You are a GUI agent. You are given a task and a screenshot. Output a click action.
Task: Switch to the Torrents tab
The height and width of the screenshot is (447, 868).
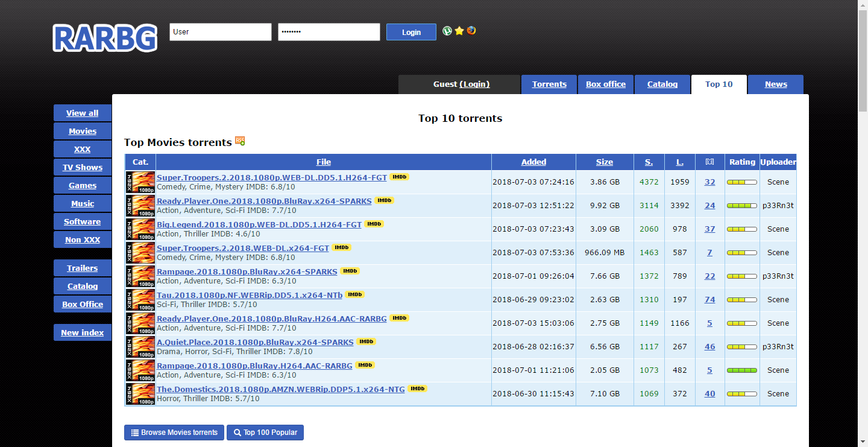coord(549,84)
